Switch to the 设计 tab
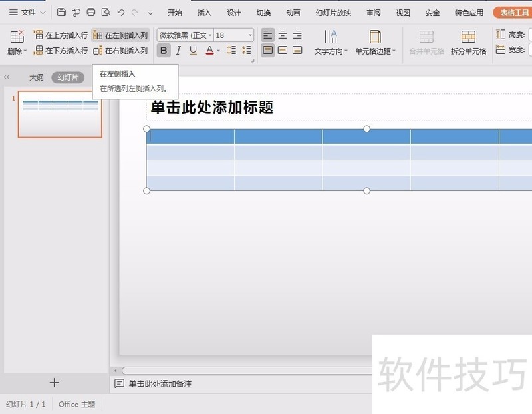The height and width of the screenshot is (414, 532). tap(234, 13)
